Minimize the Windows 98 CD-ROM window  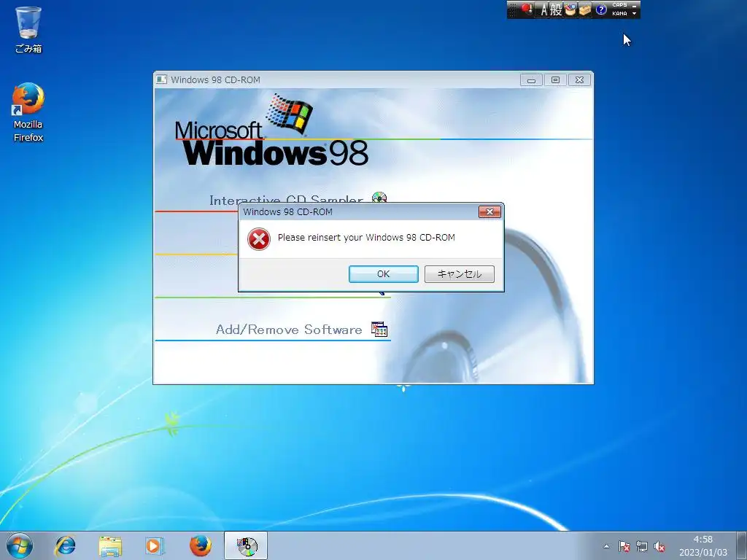531,80
